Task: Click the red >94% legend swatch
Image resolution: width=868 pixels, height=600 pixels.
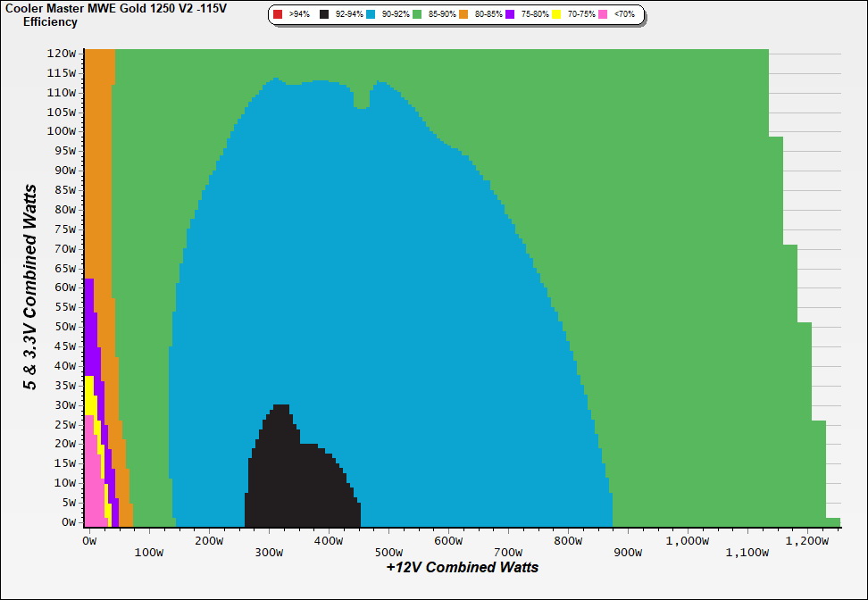Action: point(278,15)
